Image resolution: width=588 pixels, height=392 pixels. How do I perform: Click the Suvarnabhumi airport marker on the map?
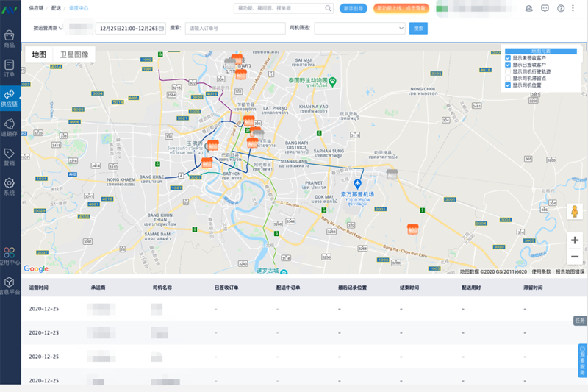[x=357, y=184]
